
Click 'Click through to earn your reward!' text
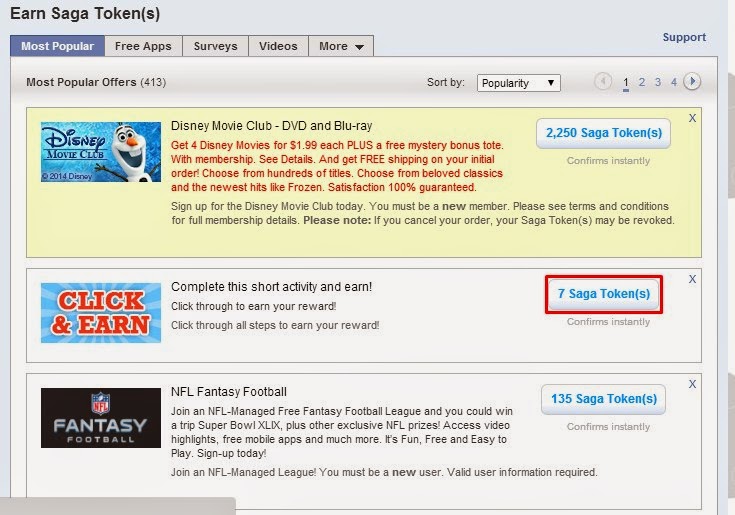(254, 306)
